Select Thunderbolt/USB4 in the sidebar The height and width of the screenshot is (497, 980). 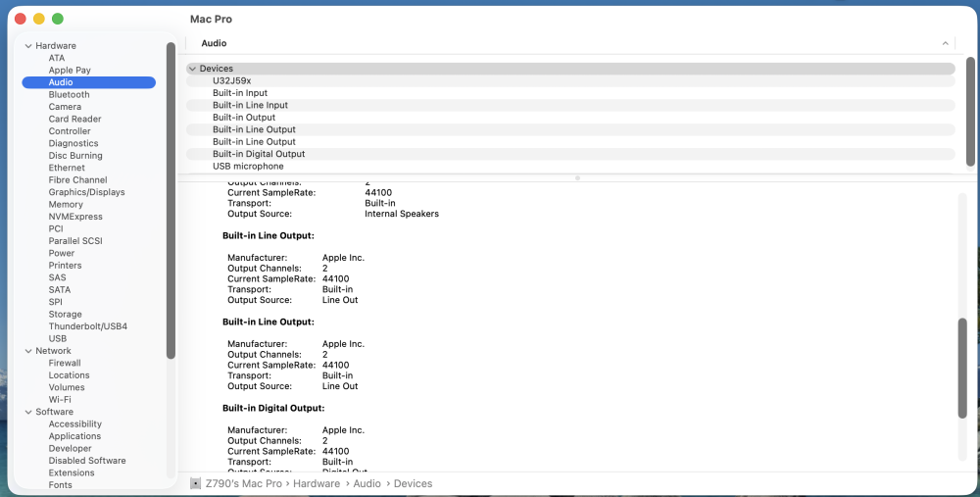[x=88, y=326]
